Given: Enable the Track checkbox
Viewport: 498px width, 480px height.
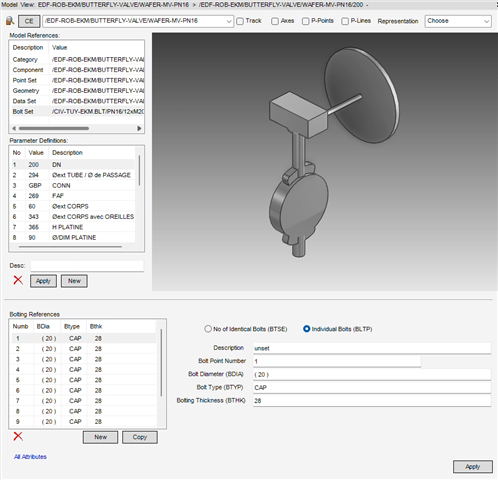Looking at the screenshot, I should [x=240, y=21].
